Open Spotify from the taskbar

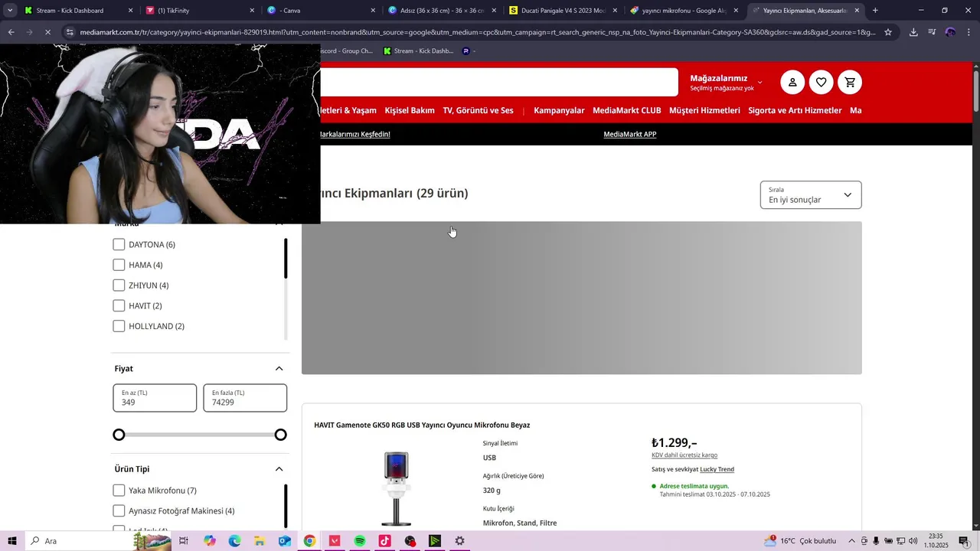[x=360, y=541]
